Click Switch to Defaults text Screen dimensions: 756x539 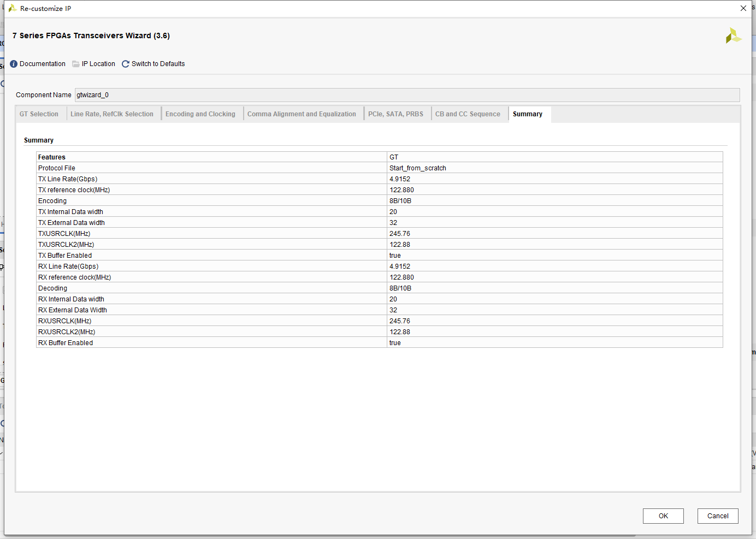click(158, 64)
